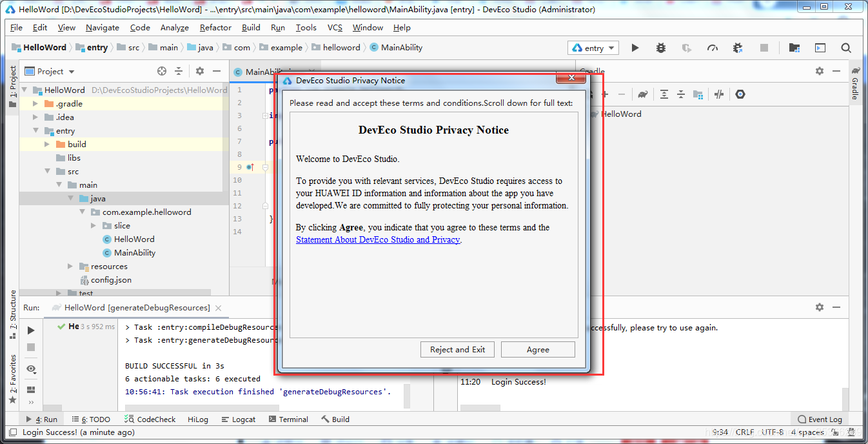Open the Gradle side tab
Viewport: 868px width, 444px height.
coord(855,85)
